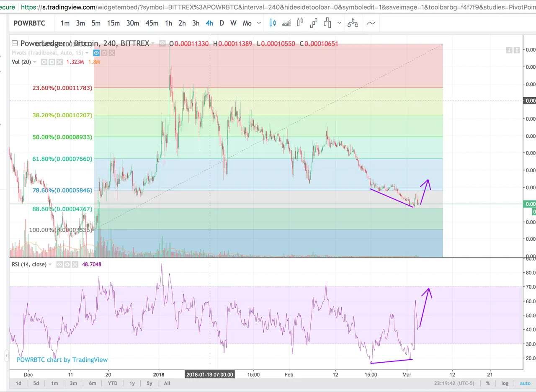Viewport: 536px width, 392px height.
Task: Toggle Vol (20) visibility eye
Action: pos(44,62)
